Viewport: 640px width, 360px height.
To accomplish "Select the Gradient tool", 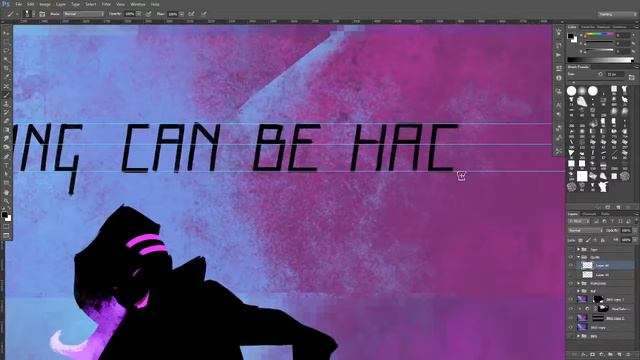I will [x=6, y=130].
